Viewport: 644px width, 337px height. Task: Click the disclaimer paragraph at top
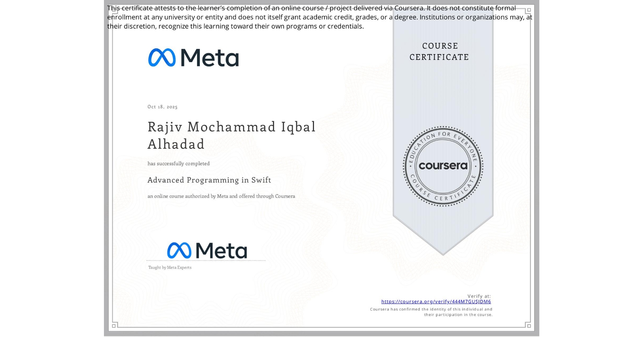pyautogui.click(x=319, y=17)
